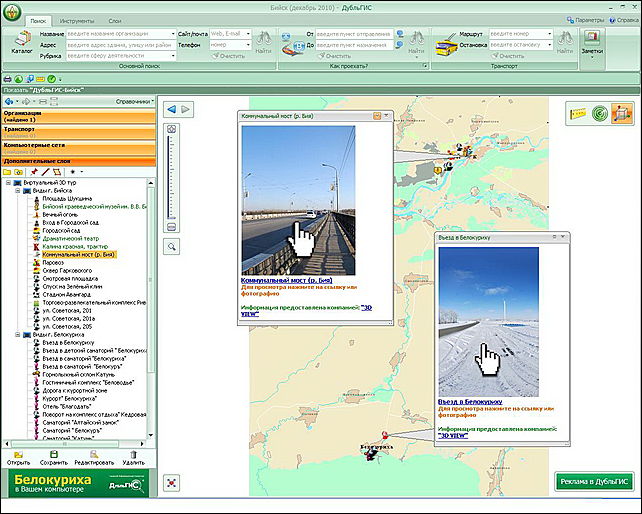Collapse the Виртуальный 3D тур tree node
Viewport: 642px width, 514px height.
pyautogui.click(x=8, y=184)
